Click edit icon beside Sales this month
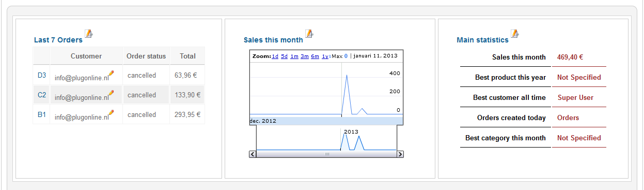Image resolution: width=644 pixels, height=190 pixels. [309, 34]
